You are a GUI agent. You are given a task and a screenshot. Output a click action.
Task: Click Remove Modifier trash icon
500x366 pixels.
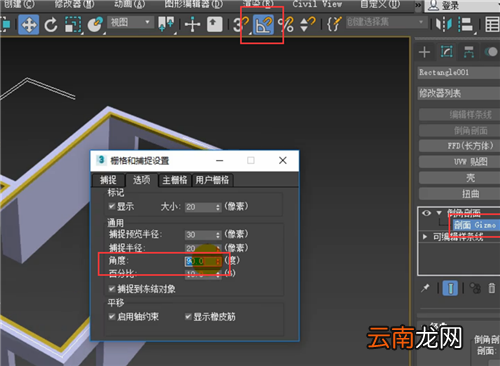(492, 288)
